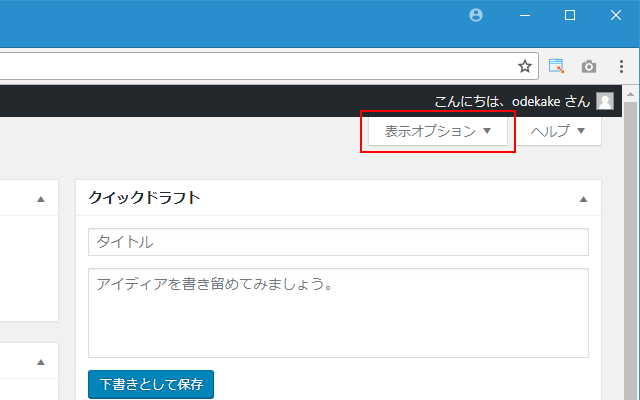Bookmark this page with the star icon
The image size is (640, 400).
(x=525, y=66)
